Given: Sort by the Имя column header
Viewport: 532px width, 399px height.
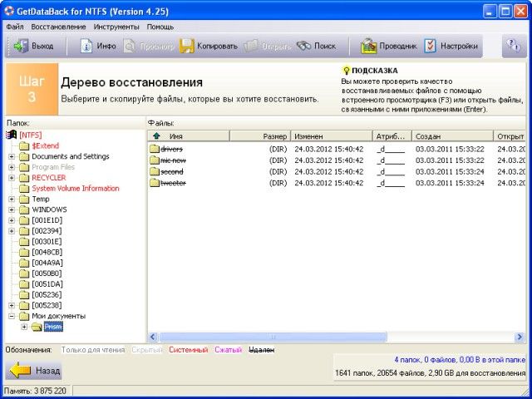Looking at the screenshot, I should [x=189, y=136].
